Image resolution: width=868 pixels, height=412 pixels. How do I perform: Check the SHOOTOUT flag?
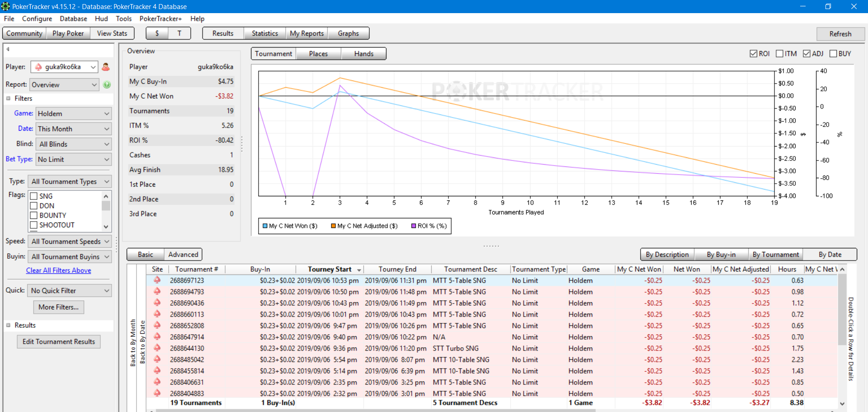pos(33,225)
